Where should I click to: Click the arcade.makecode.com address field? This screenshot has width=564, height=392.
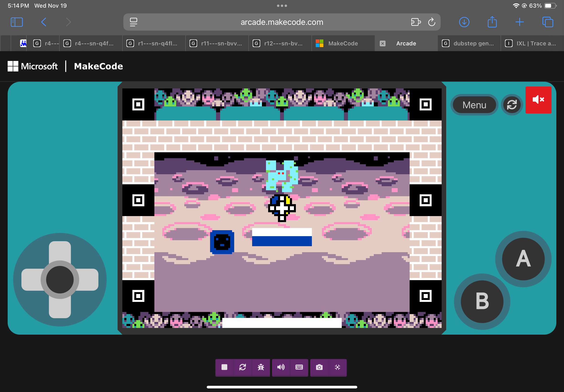tap(282, 22)
